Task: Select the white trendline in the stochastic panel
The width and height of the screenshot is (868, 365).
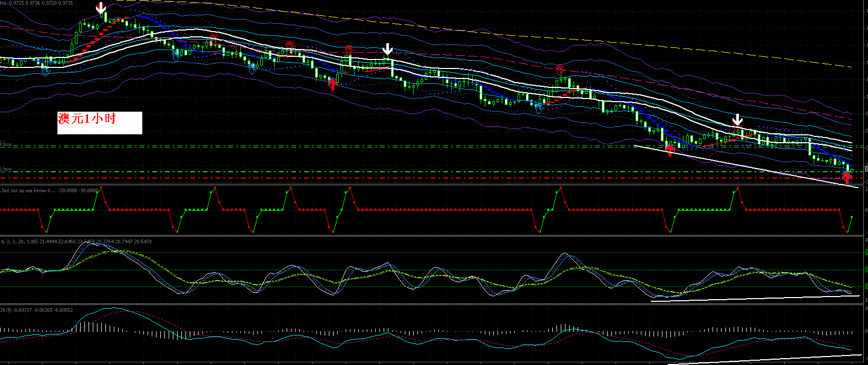Action: [755, 299]
